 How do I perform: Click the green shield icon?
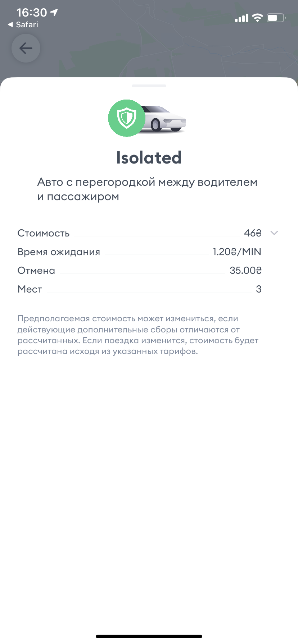click(x=126, y=118)
